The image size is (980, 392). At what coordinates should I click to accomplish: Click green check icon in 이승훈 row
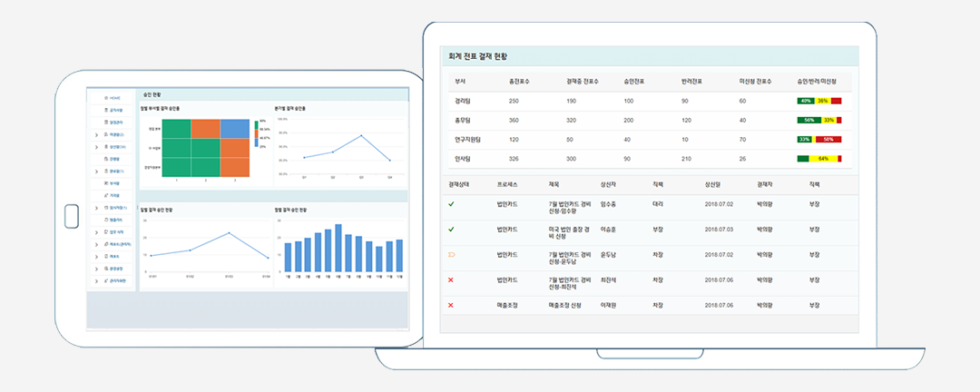(451, 230)
